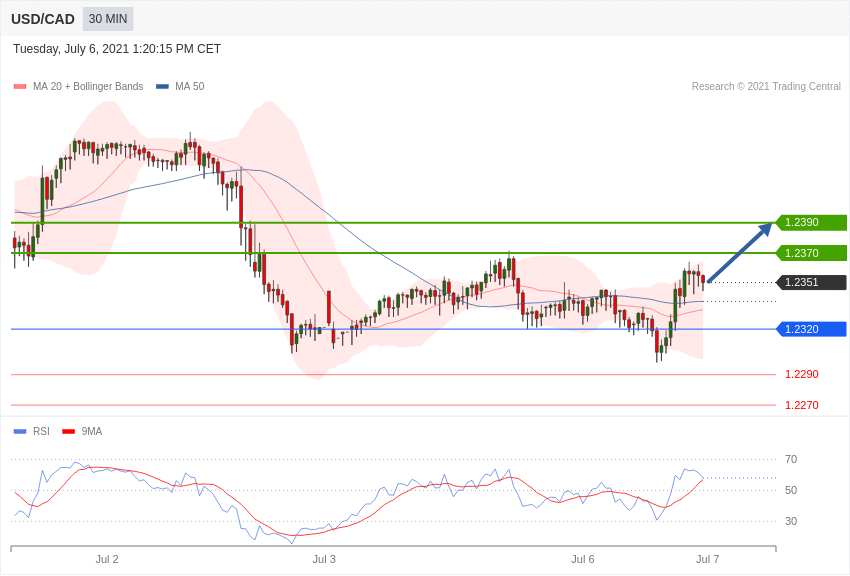Viewport: 850px width, 576px height.
Task: Click the 1.2370 green resistance label
Action: (812, 253)
